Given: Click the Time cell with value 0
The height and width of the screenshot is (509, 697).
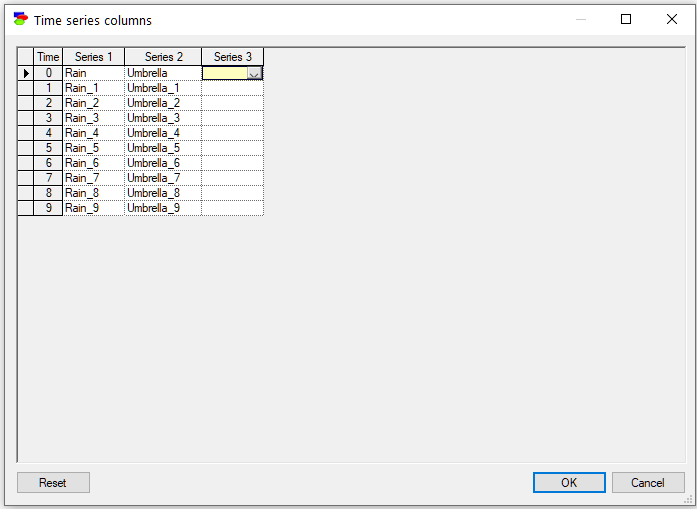Looking at the screenshot, I should (48, 73).
